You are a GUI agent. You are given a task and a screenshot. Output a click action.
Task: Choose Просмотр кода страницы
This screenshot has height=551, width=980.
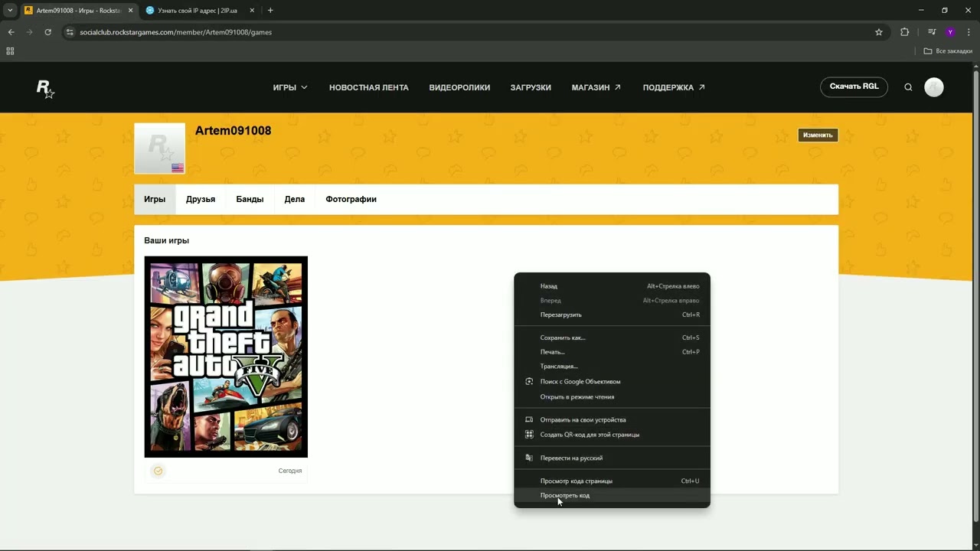click(x=612, y=481)
